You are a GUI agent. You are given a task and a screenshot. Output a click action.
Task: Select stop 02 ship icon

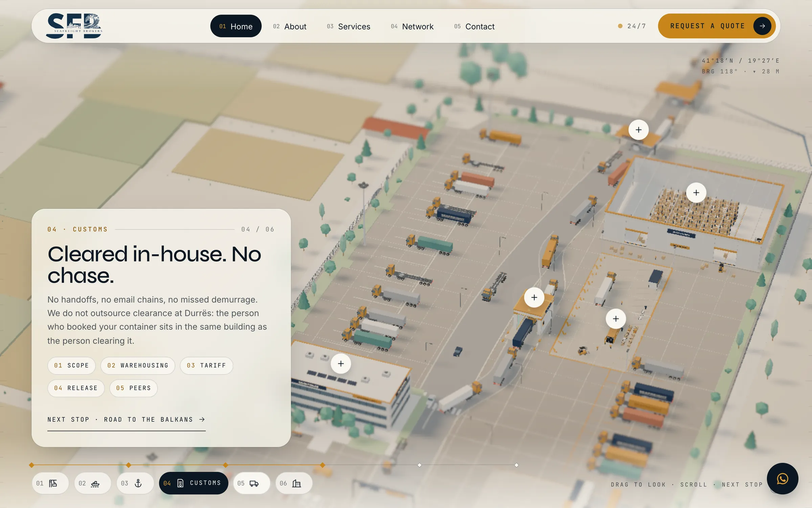tap(92, 483)
